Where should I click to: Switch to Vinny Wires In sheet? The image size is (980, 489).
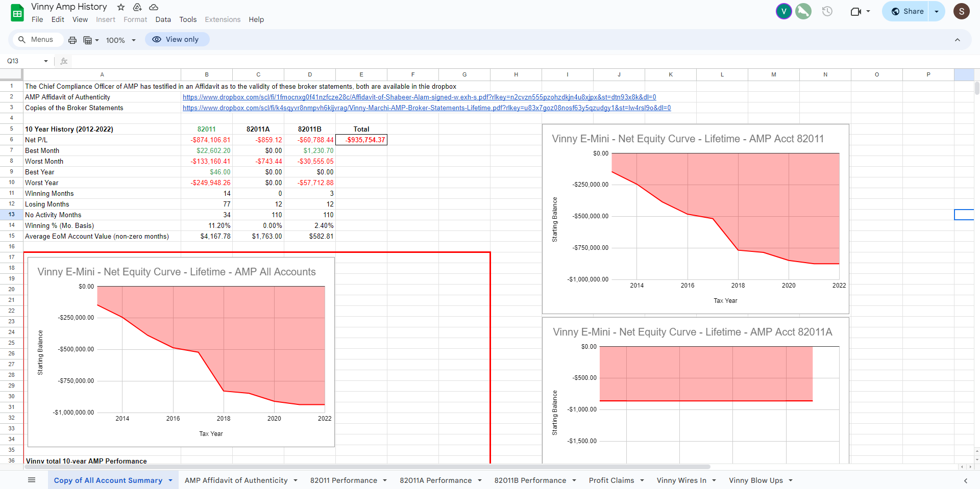coord(681,480)
